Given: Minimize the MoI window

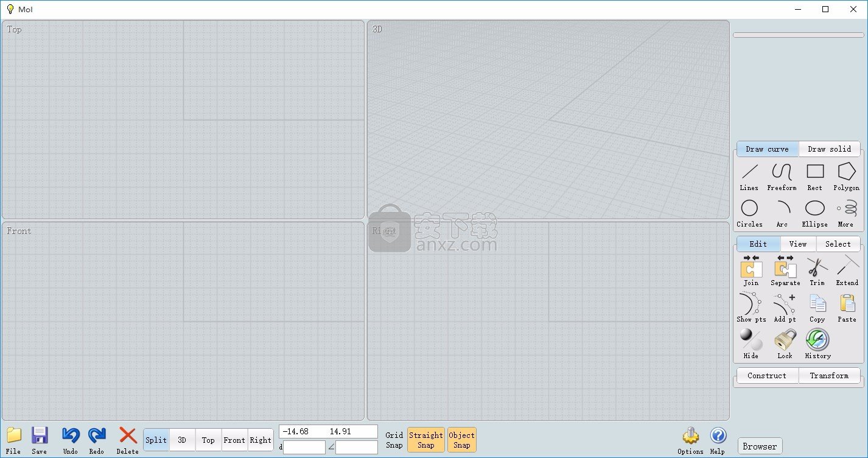Looking at the screenshot, I should pyautogui.click(x=797, y=9).
